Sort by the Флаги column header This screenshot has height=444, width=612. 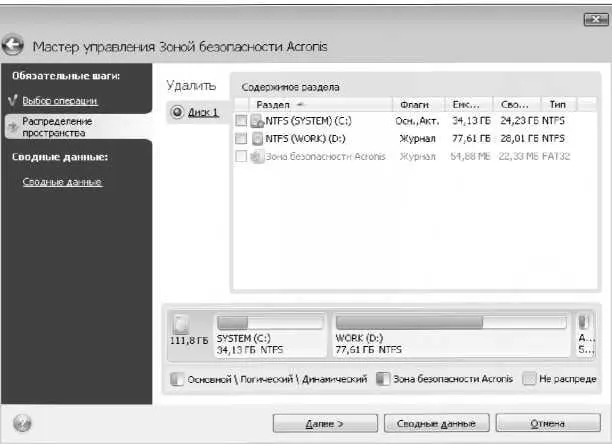coord(418,105)
